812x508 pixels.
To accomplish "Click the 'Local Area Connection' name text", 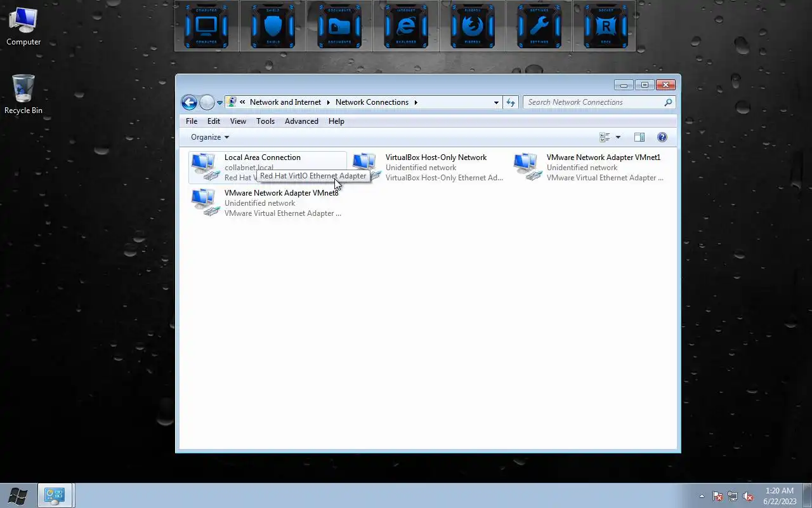I will coord(263,157).
